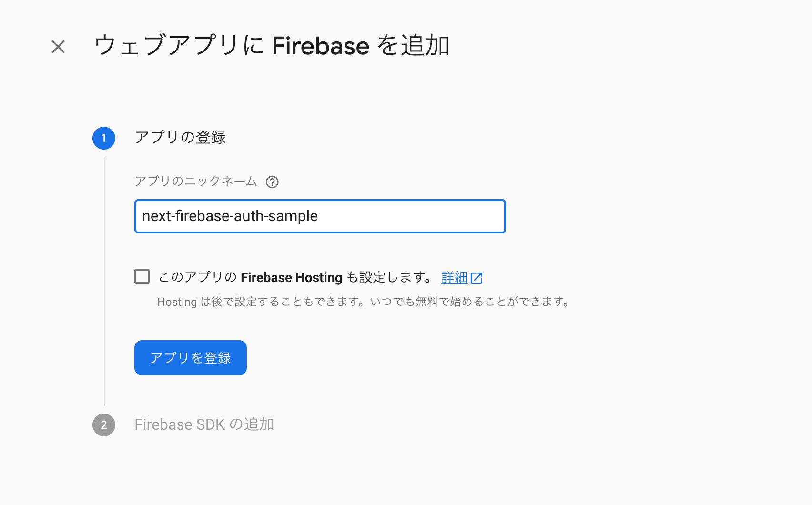Select the アプリの登録 step heading
Viewport: 812px width, 505px height.
(x=180, y=138)
